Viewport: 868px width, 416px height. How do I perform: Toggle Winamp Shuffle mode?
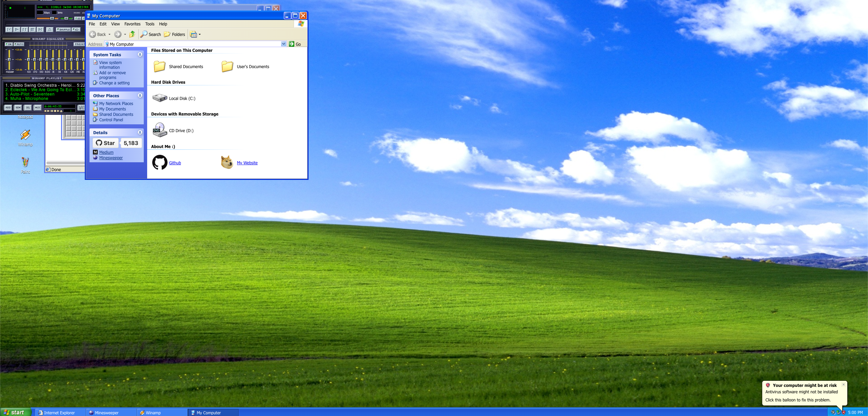click(63, 30)
